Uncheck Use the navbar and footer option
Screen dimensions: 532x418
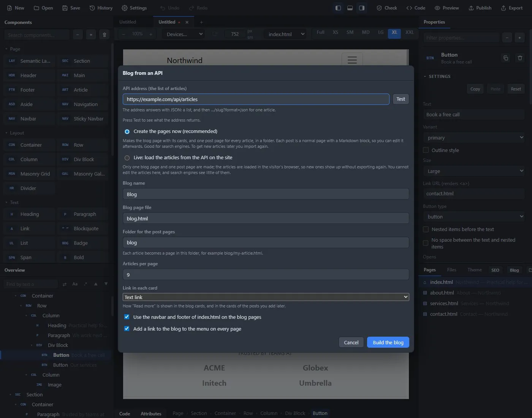127,317
